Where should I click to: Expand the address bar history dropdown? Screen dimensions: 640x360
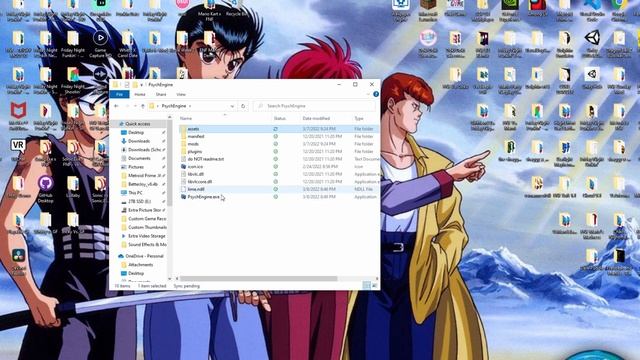232,106
